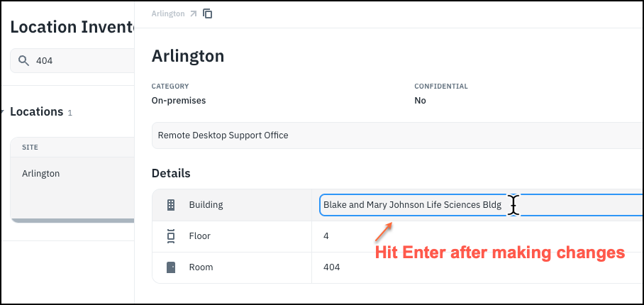Click the Room value 404
644x305 pixels.
click(331, 267)
